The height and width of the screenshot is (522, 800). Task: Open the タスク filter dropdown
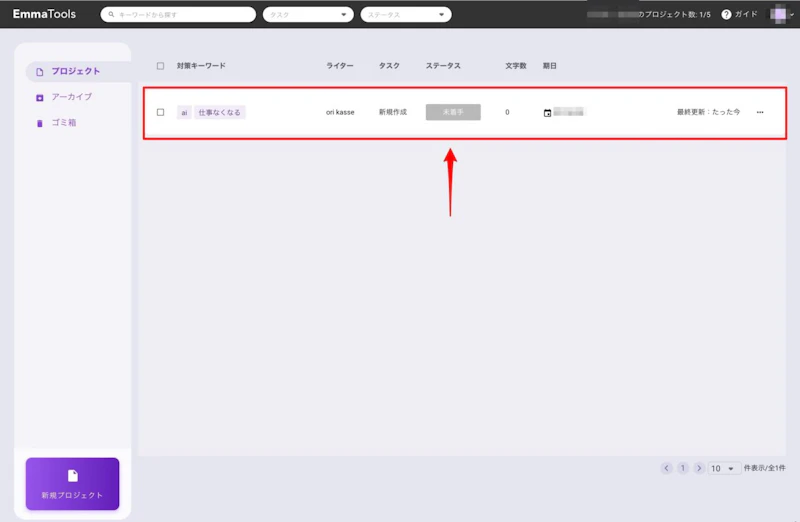pos(308,14)
